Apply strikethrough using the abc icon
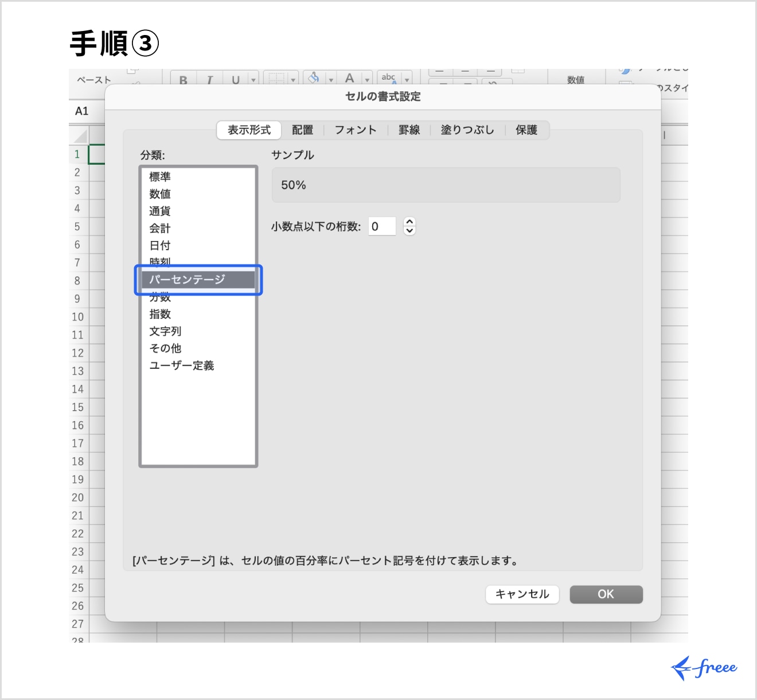The width and height of the screenshot is (757, 700). (389, 77)
